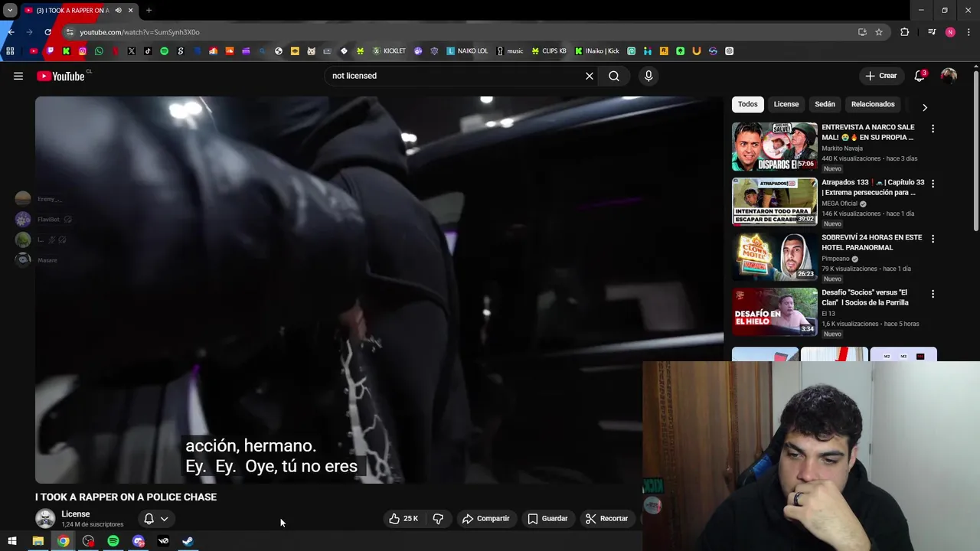This screenshot has width=980, height=551.
Task: Open 'ENTREVISTA A NARCO SALE MAL' thumbnail
Action: (774, 146)
